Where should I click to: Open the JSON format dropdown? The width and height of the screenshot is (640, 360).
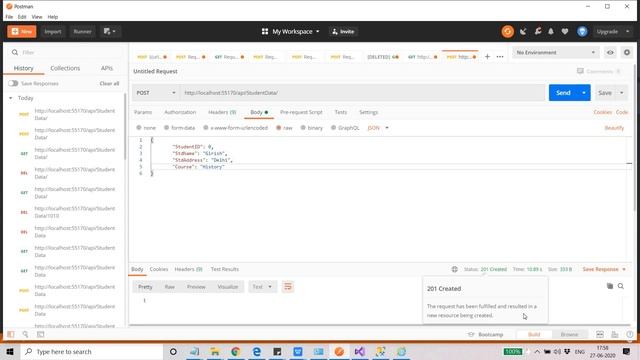pyautogui.click(x=378, y=128)
